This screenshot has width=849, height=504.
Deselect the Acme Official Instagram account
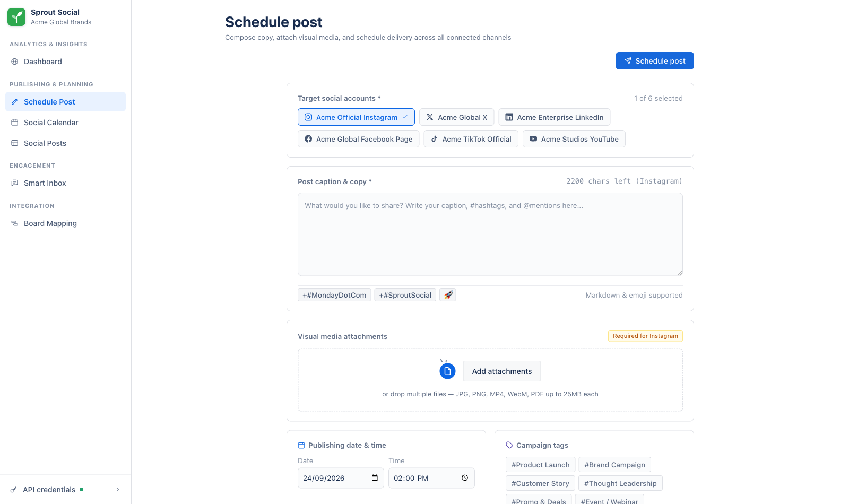pyautogui.click(x=356, y=117)
